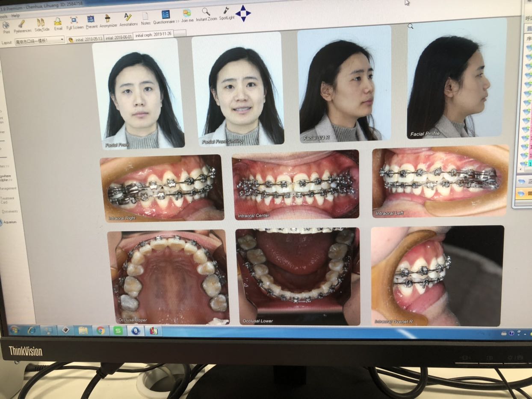Click the small magnifier above Facial Profile

pos(411,26)
